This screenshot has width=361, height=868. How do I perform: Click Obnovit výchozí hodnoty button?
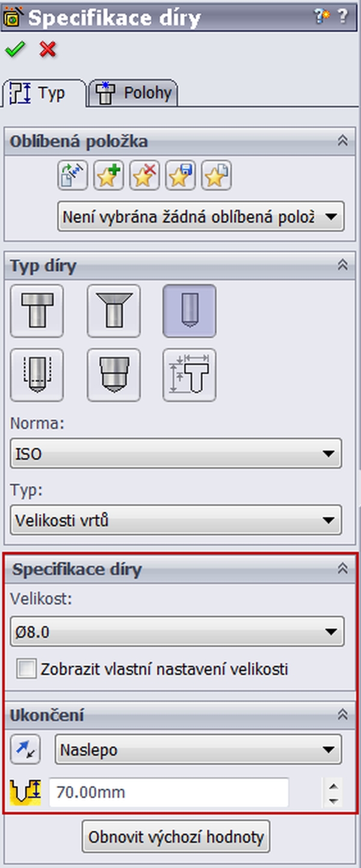pos(176,837)
